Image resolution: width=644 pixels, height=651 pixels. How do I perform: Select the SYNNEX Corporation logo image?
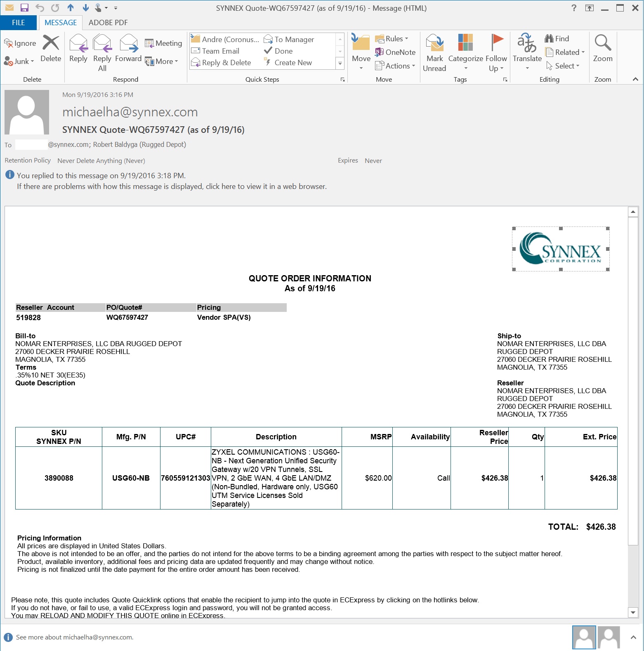click(x=561, y=249)
